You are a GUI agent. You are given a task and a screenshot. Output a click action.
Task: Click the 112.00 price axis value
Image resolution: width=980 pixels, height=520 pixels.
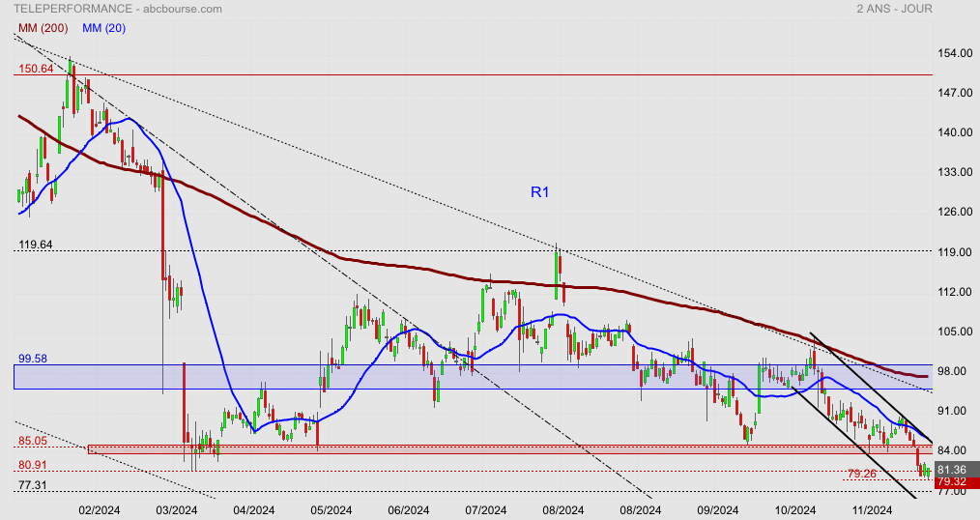(x=955, y=292)
